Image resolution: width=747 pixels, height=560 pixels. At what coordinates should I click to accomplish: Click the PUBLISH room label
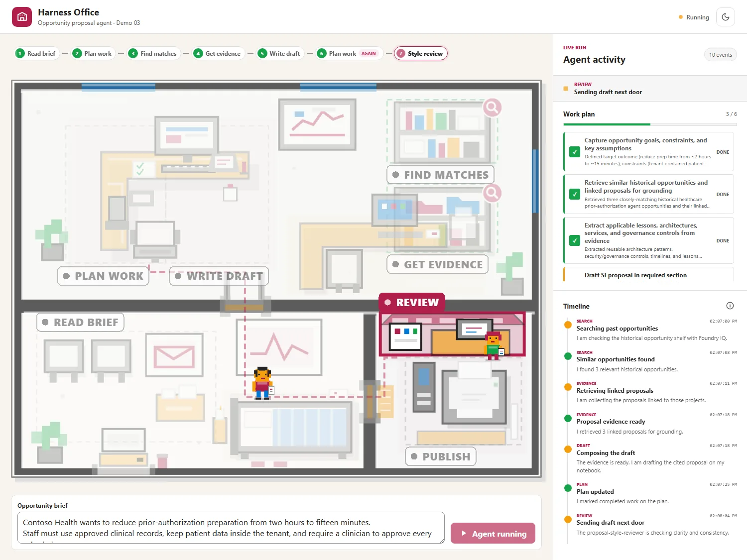pos(441,456)
